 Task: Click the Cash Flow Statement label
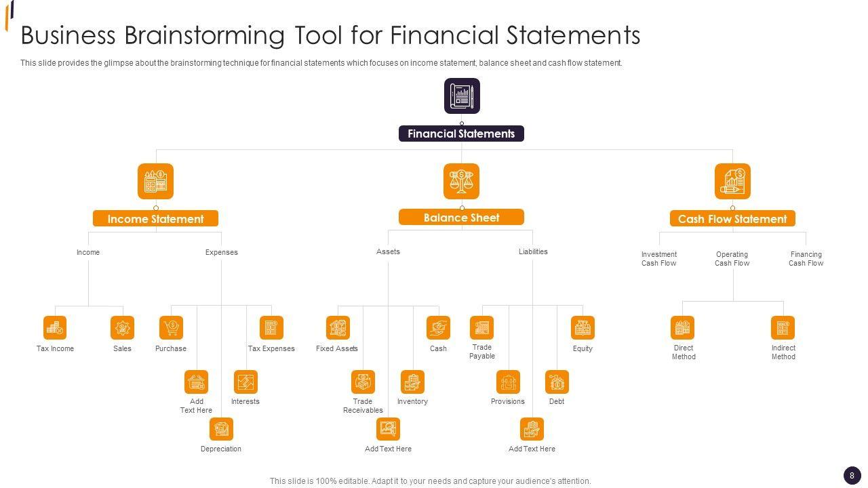point(732,219)
